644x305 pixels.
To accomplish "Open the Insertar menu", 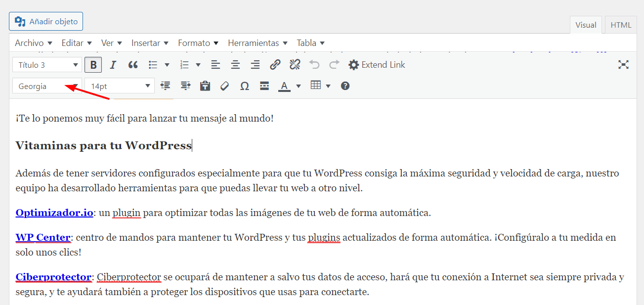I will point(150,43).
